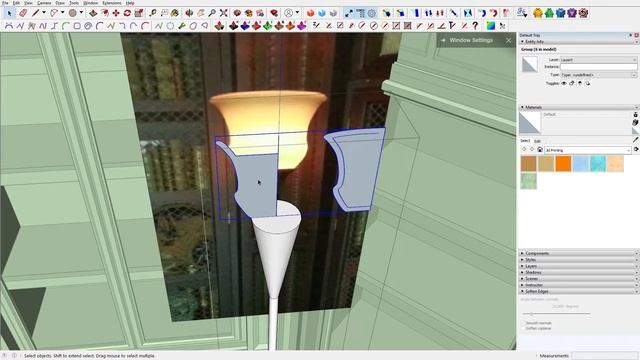Open the Type dropdown in Entity Info
The height and width of the screenshot is (360, 640).
(x=598, y=75)
